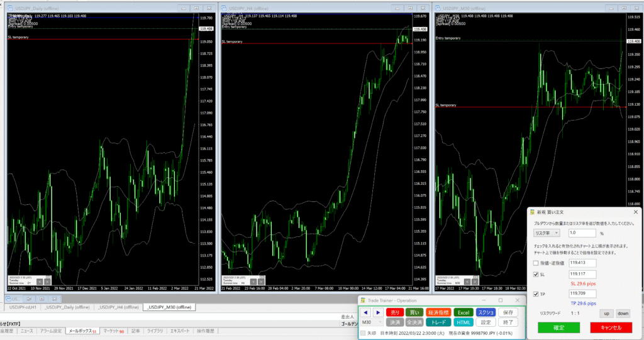644x340 pixels.
Task: Click next arrow on Daily chart info box
Action: tap(47, 282)
